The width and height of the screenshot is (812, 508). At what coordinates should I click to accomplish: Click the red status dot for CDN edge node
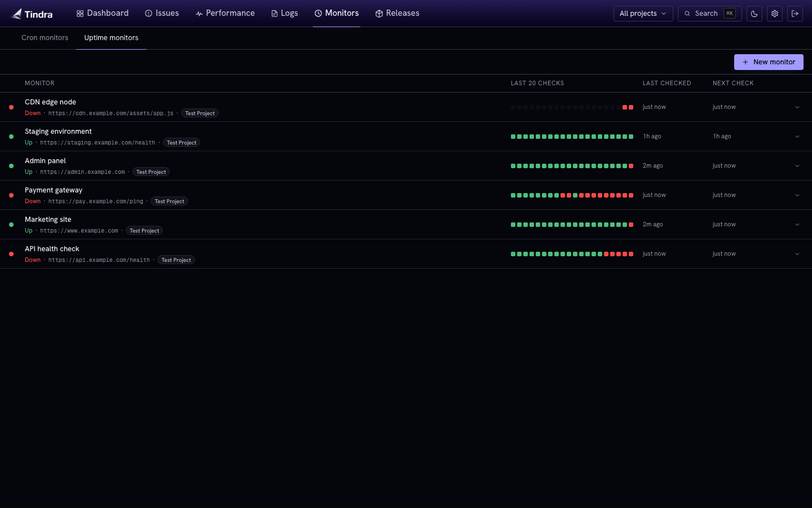coord(11,107)
